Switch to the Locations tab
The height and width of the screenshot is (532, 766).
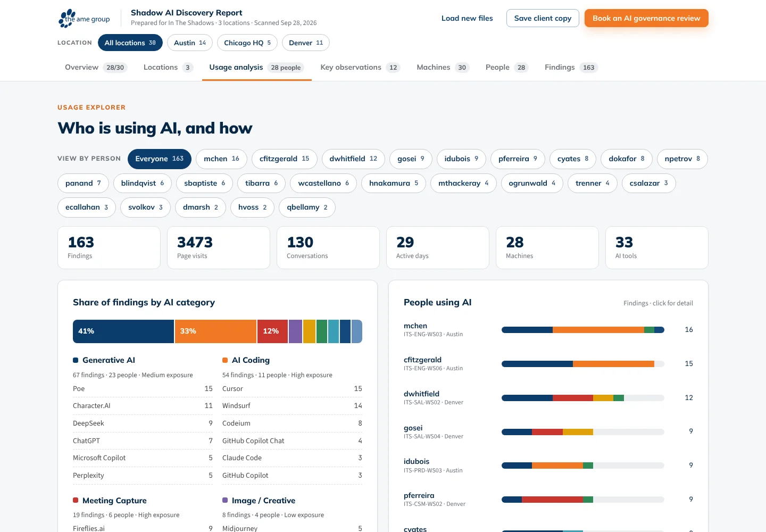(168, 67)
